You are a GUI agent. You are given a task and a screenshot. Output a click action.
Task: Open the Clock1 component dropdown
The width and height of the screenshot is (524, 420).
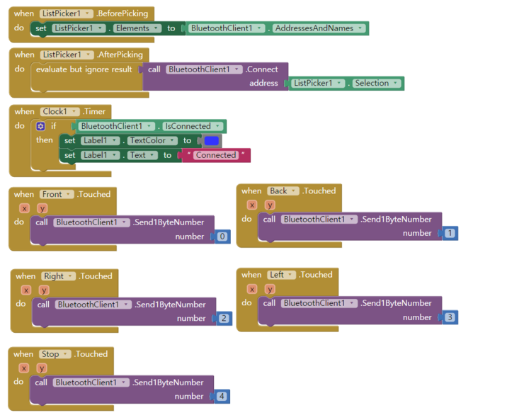coord(59,111)
